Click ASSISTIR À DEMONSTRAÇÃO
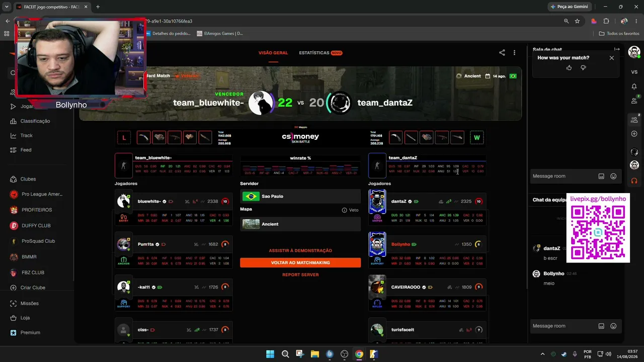Screen dimensions: 644x362 tap(300, 250)
